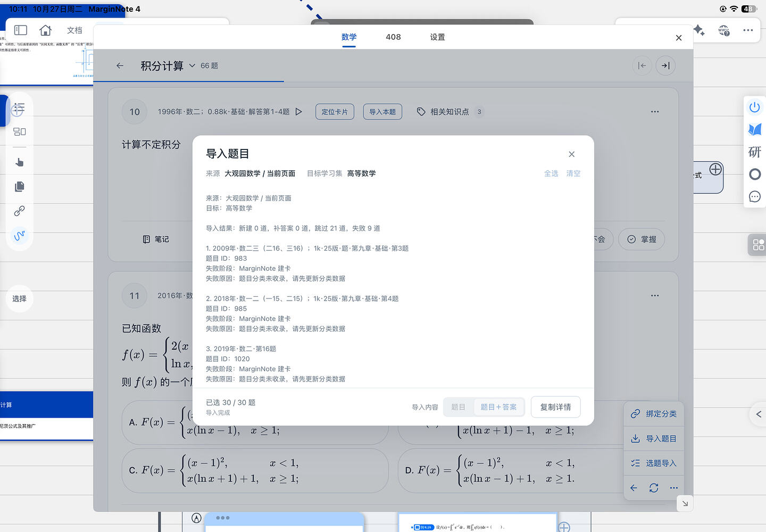Click the copy documents icon in left toolbar
The width and height of the screenshot is (766, 532).
[x=20, y=186]
